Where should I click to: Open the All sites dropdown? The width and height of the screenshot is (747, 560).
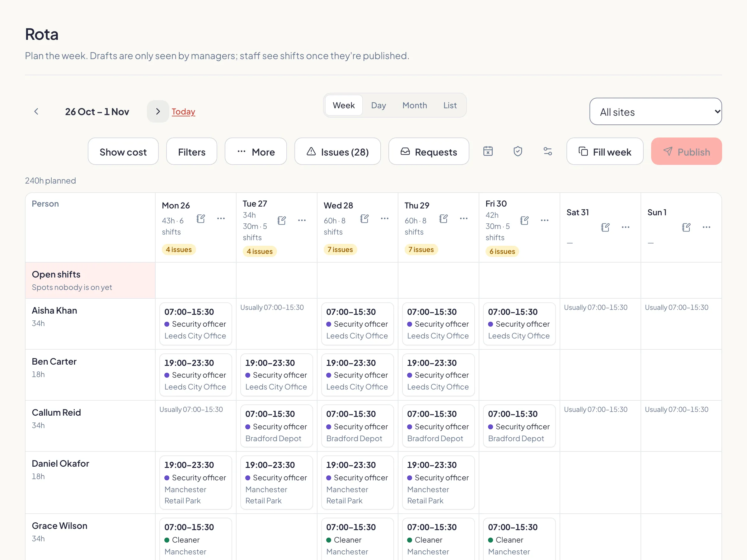coord(655,111)
